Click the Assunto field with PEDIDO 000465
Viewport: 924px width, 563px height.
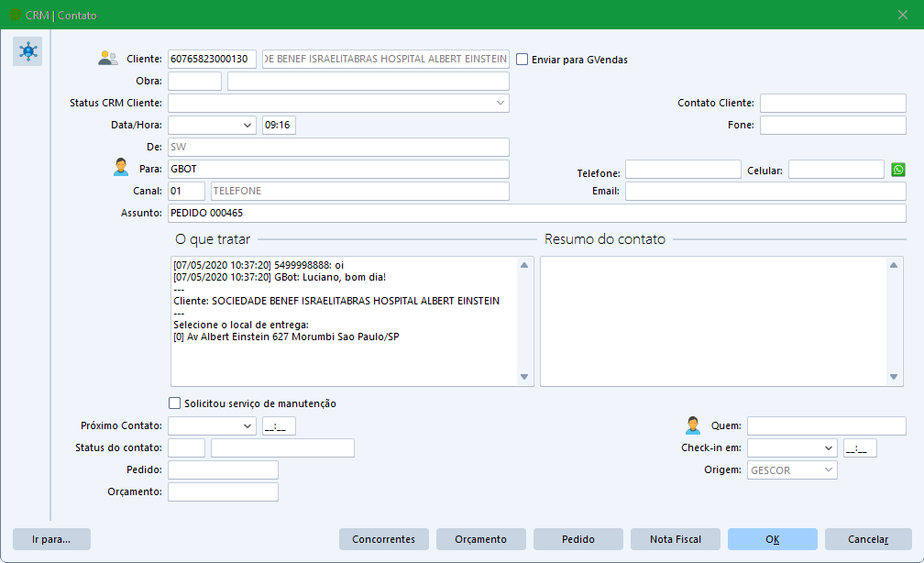tap(536, 213)
